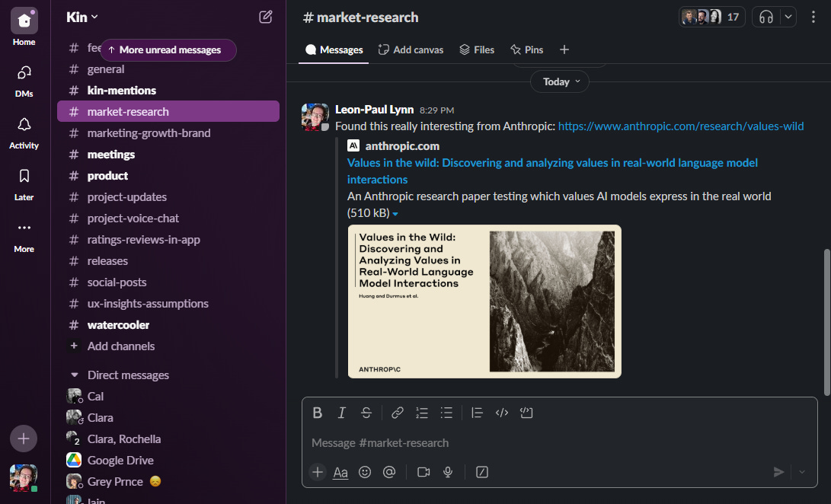831x504 pixels.
Task: Open Leon-Paul Lynn's message avatar
Action: [315, 116]
